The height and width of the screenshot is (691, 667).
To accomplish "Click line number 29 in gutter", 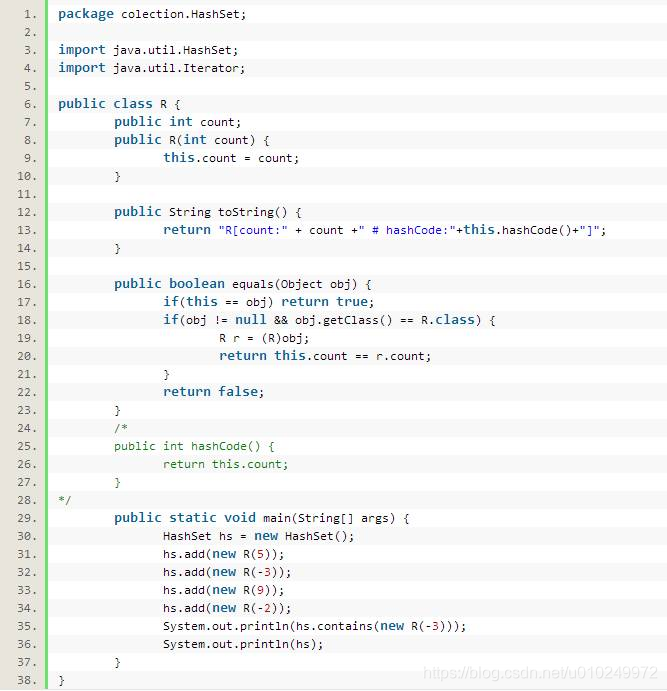I will [27, 518].
